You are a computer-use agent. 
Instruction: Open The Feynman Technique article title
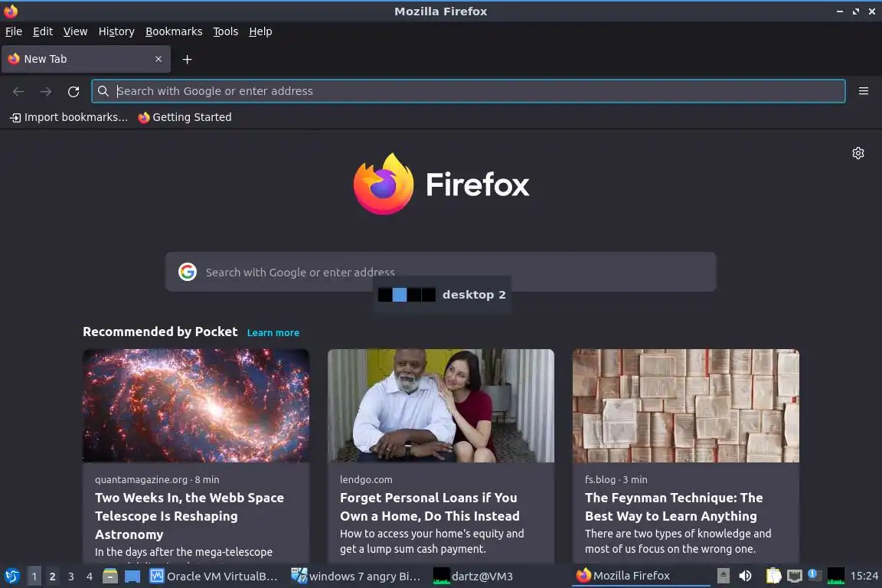tap(674, 507)
